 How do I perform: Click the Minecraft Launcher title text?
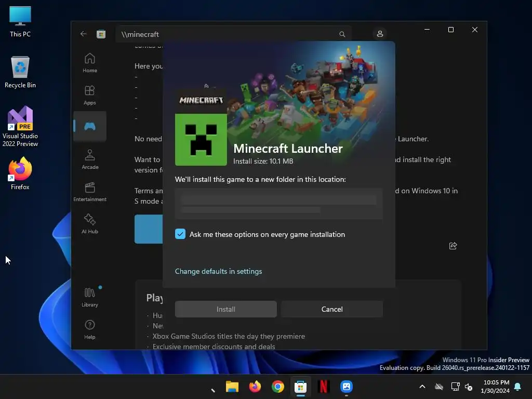tap(288, 148)
